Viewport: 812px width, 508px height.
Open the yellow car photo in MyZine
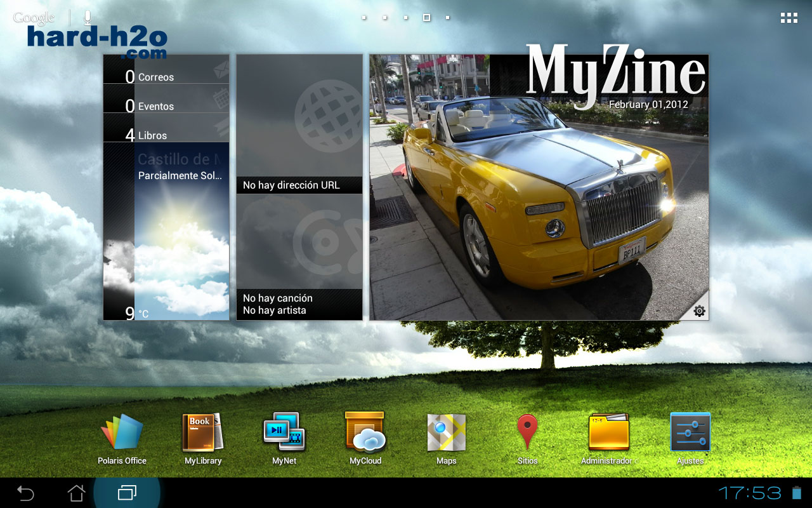539,187
